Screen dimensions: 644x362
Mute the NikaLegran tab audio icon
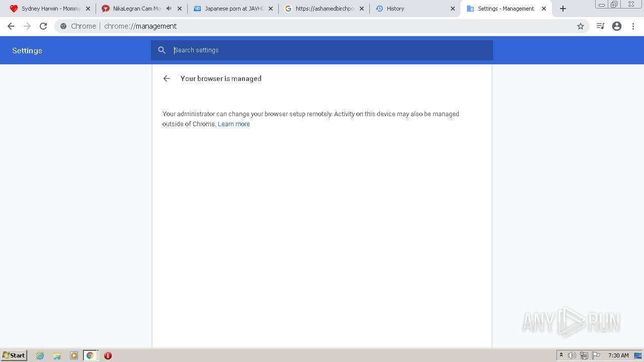tap(169, 9)
